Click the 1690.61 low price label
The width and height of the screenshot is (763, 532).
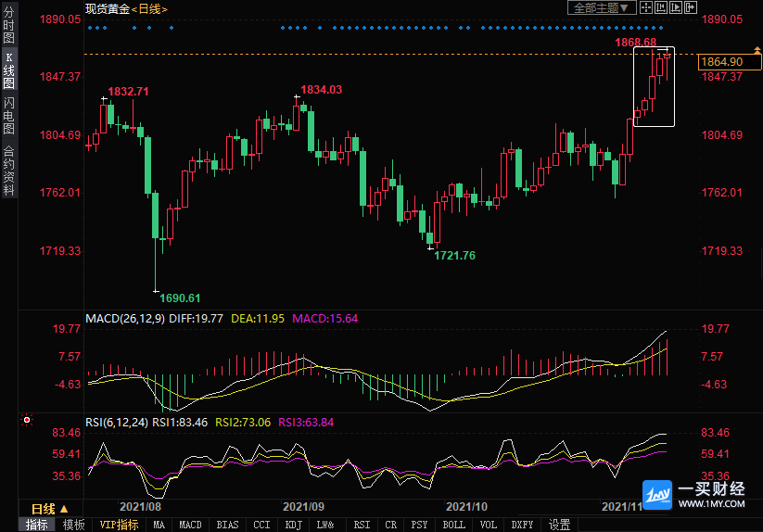180,298
